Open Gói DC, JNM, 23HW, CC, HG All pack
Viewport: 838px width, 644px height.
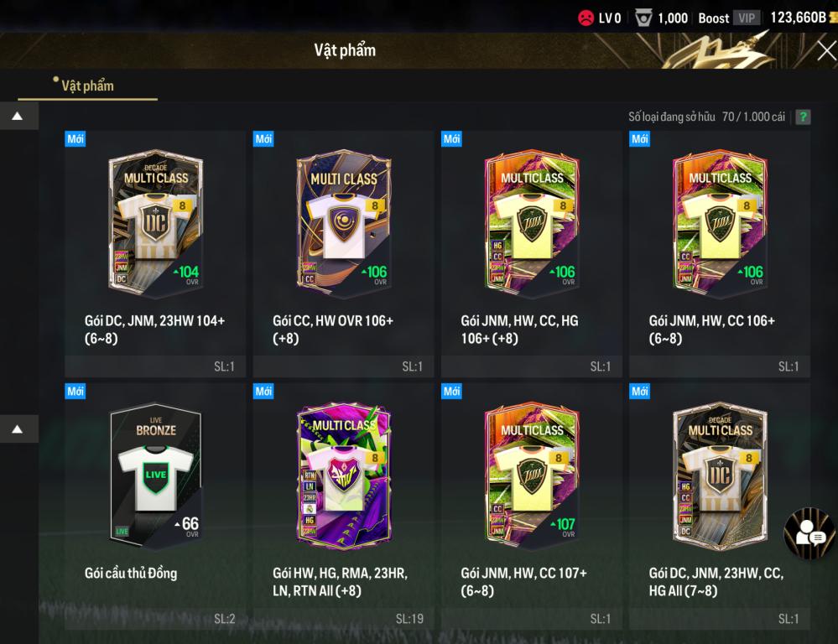tap(720, 506)
